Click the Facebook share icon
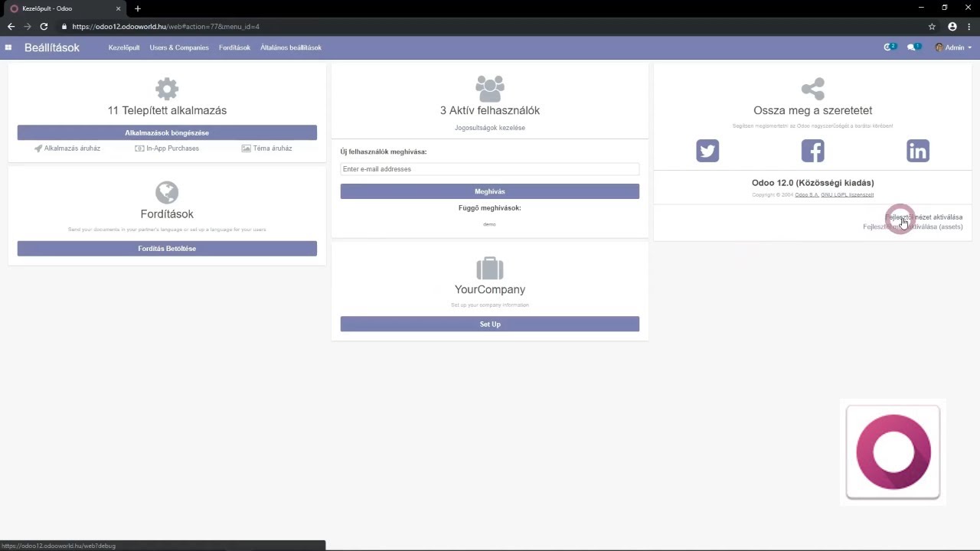 pyautogui.click(x=812, y=151)
